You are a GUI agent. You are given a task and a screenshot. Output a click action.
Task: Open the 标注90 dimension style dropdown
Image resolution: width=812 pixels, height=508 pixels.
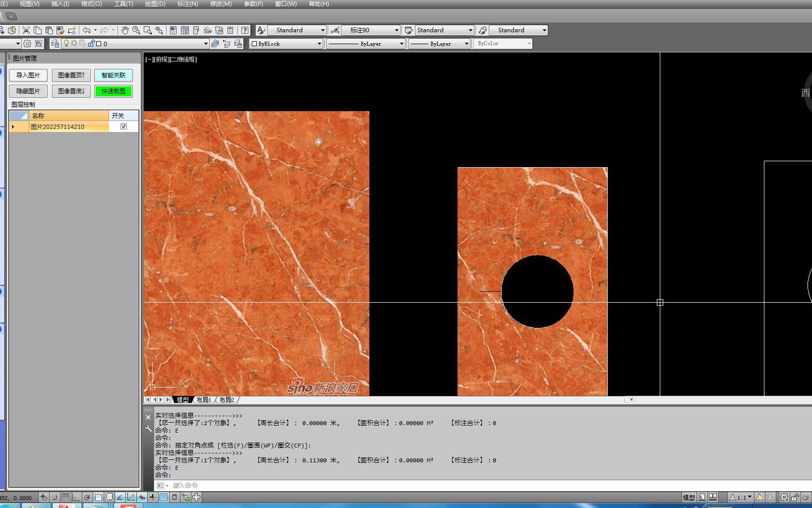pos(371,30)
